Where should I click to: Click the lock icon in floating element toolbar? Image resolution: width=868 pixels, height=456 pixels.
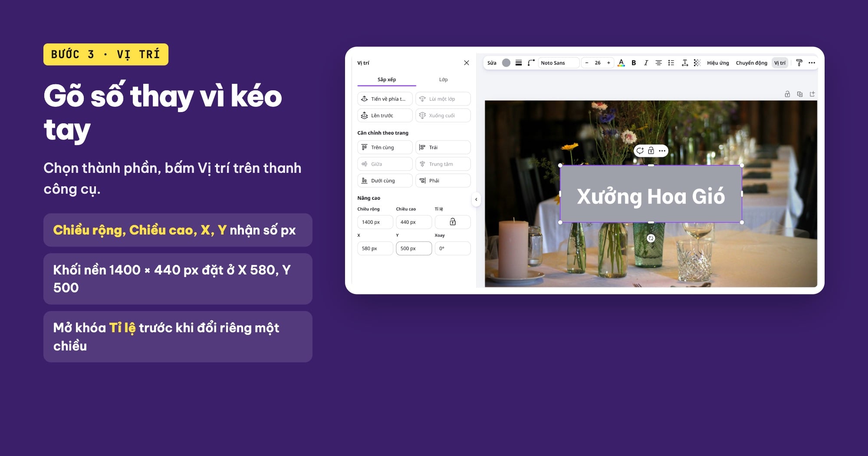(651, 151)
